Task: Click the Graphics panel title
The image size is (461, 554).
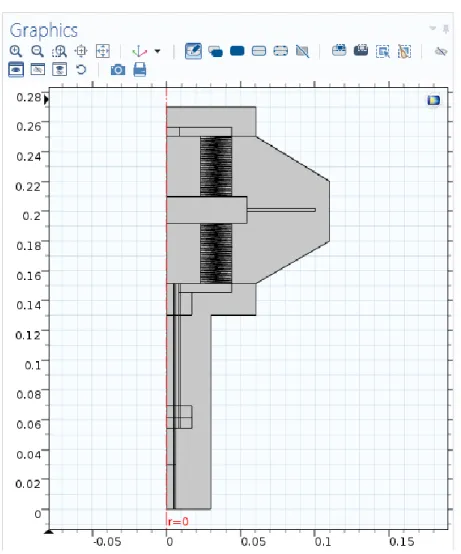Action: (x=43, y=30)
